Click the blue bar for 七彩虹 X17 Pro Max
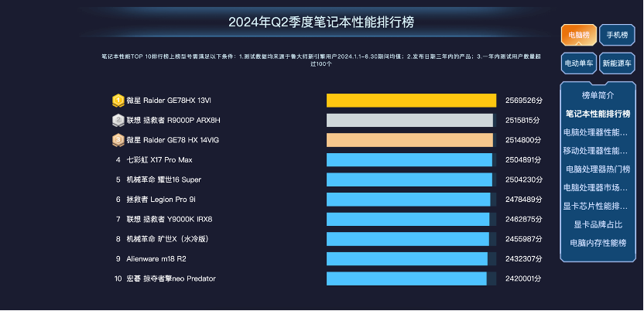Viewport: 644px width, 311px height. pos(409,159)
